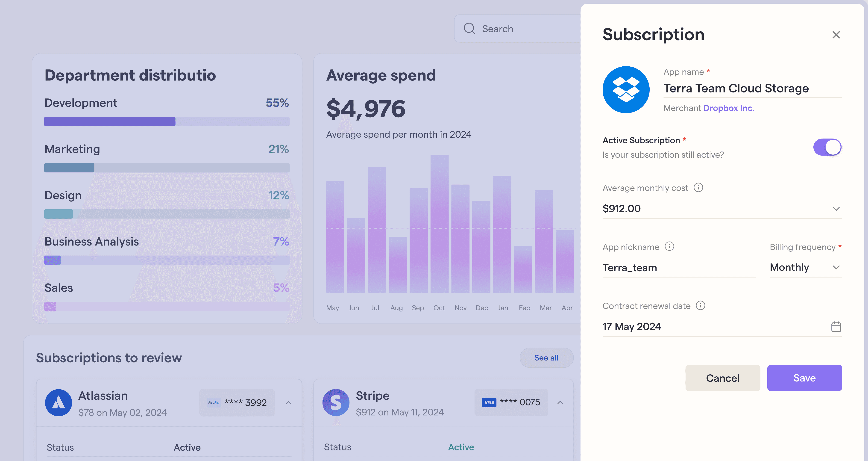868x461 pixels.
Task: Toggle the Active Subscription switch
Action: pyautogui.click(x=827, y=147)
